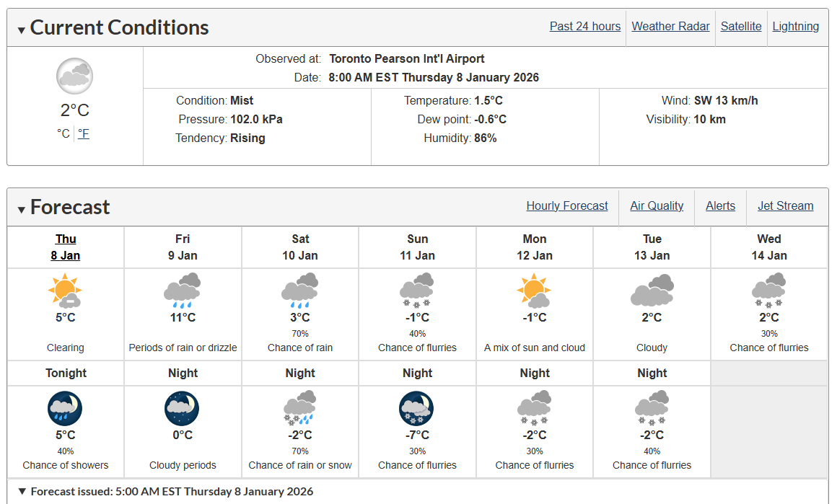Image resolution: width=837 pixels, height=504 pixels.
Task: Open the Thu 8 Jan forecast link
Action: pyautogui.click(x=66, y=247)
